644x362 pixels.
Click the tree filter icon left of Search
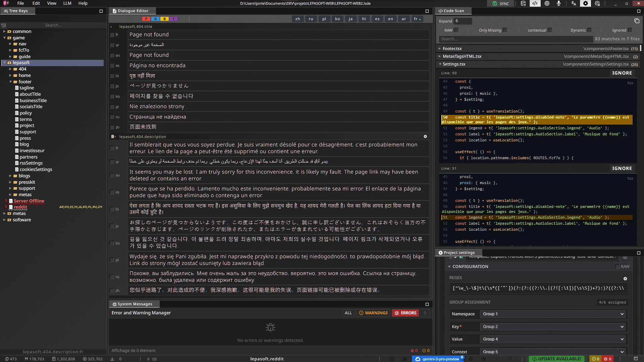(x=4, y=25)
